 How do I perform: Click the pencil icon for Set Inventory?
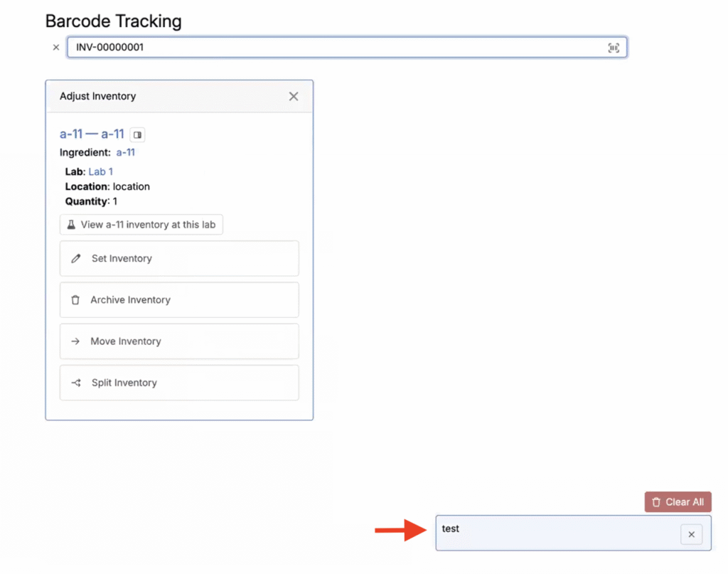pyautogui.click(x=75, y=258)
